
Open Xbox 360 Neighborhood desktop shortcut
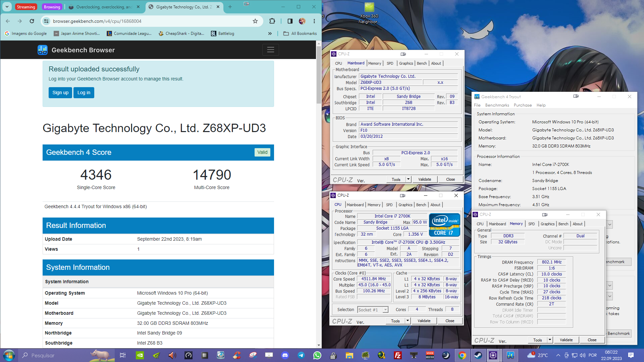[369, 13]
